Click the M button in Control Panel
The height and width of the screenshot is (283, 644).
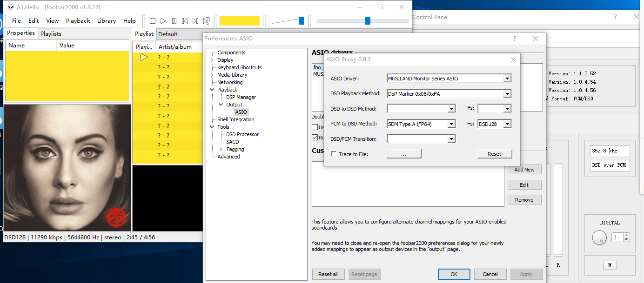coord(610,265)
